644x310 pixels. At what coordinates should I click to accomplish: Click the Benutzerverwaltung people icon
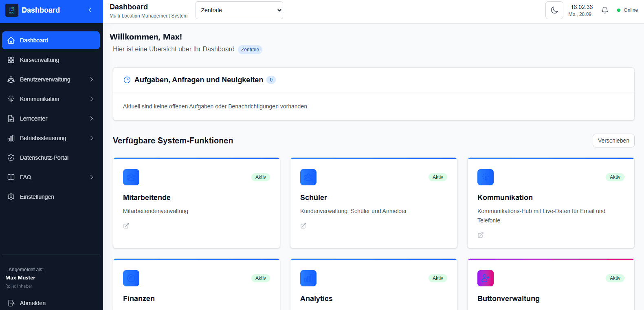tap(11, 79)
